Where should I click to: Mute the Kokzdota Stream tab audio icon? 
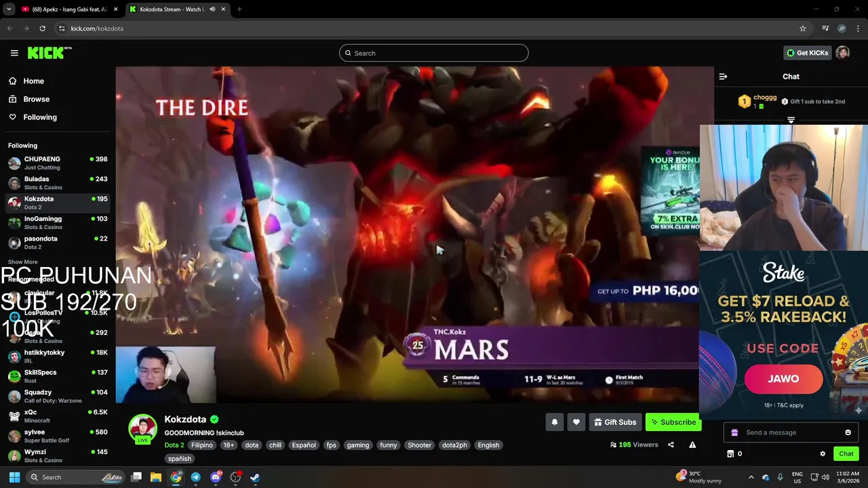click(212, 9)
